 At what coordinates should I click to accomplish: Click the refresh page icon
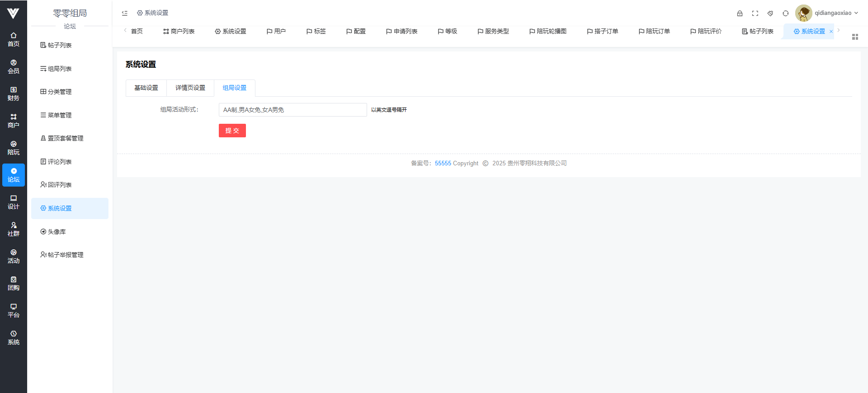tap(786, 14)
